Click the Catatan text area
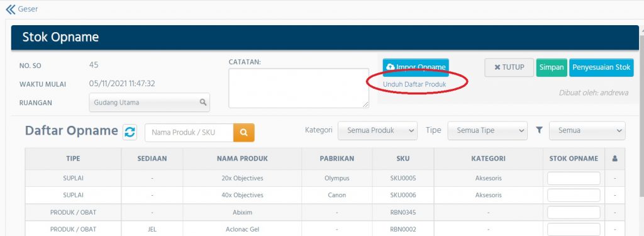The image size is (644, 236). point(299,88)
